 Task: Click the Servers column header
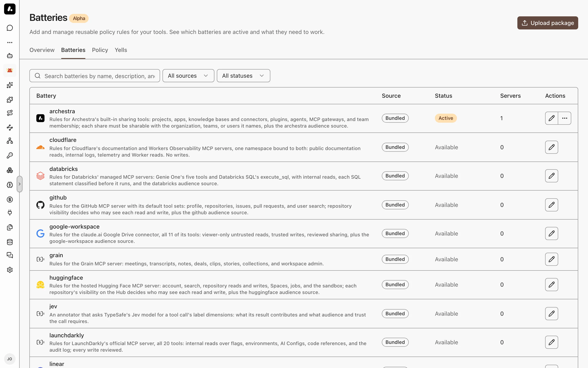510,96
